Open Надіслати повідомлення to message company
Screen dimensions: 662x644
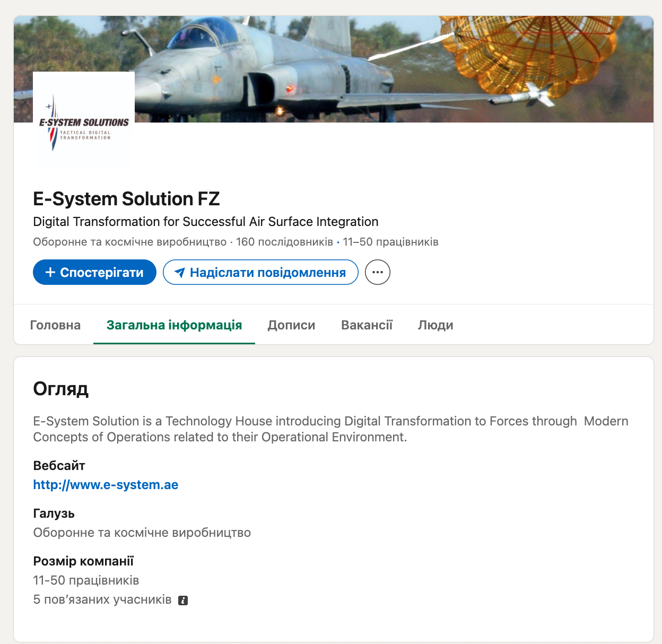tap(260, 272)
